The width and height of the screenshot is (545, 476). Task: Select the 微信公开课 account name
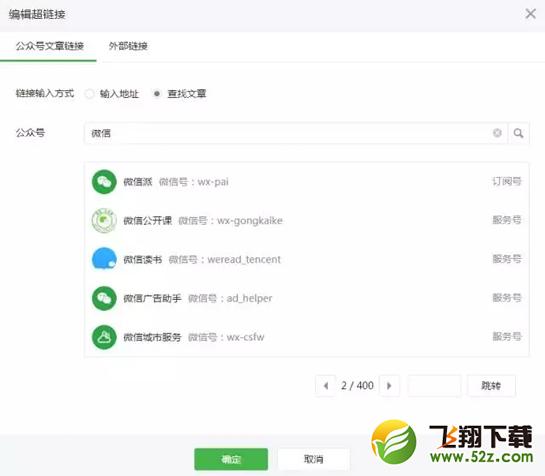point(147,220)
